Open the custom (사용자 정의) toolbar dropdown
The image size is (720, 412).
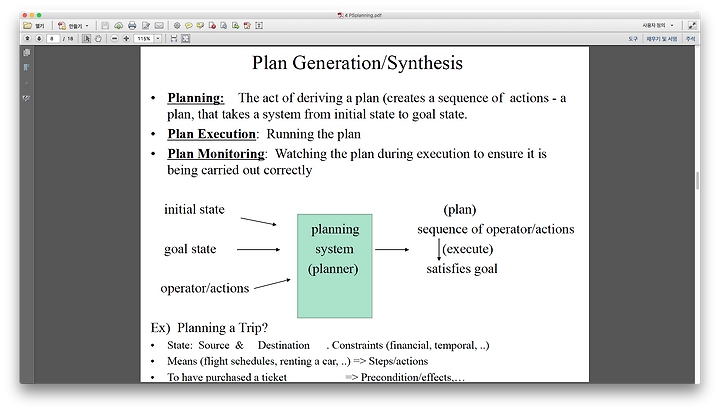[658, 26]
